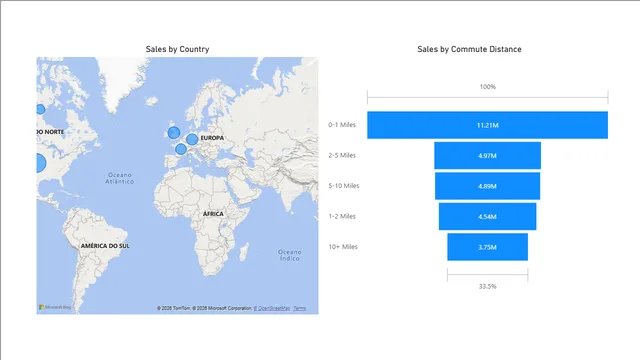Click the Canada sales bubble on map
This screenshot has height=360, width=640.
[x=40, y=109]
